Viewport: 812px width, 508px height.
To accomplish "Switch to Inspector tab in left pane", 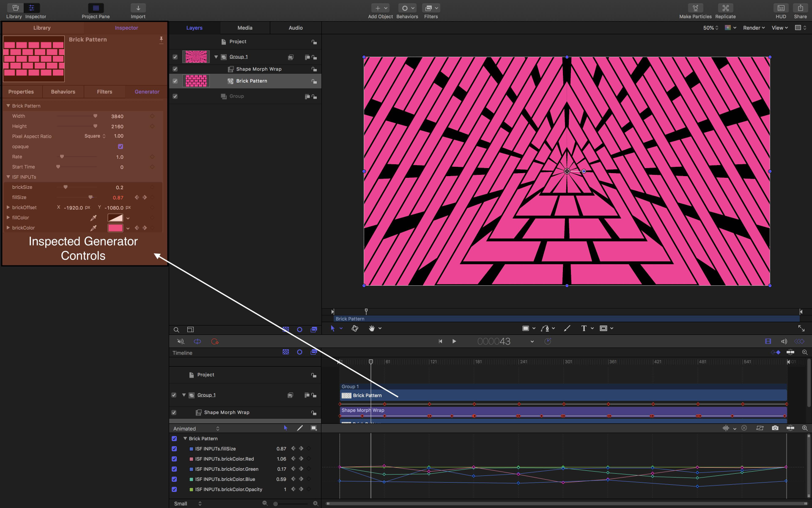I will click(x=126, y=28).
